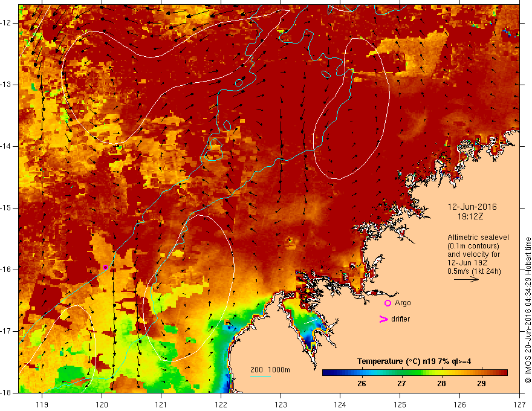The height and width of the screenshot is (411, 532).
Task: Click the IMOS copyright timestamp on the right edge
Action: click(x=528, y=310)
